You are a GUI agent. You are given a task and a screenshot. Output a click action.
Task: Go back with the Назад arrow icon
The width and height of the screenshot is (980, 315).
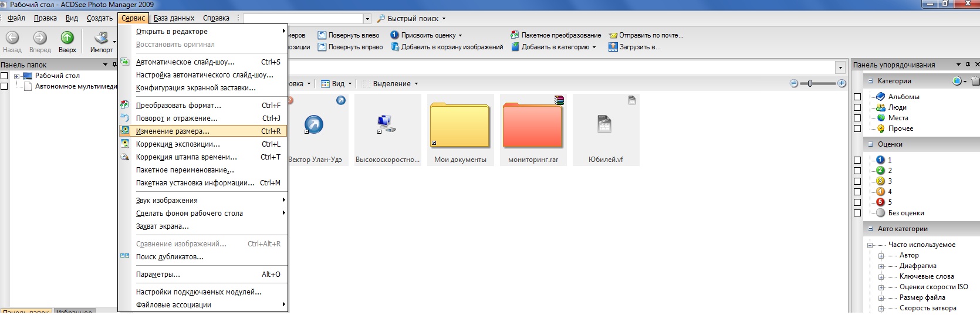[x=12, y=38]
